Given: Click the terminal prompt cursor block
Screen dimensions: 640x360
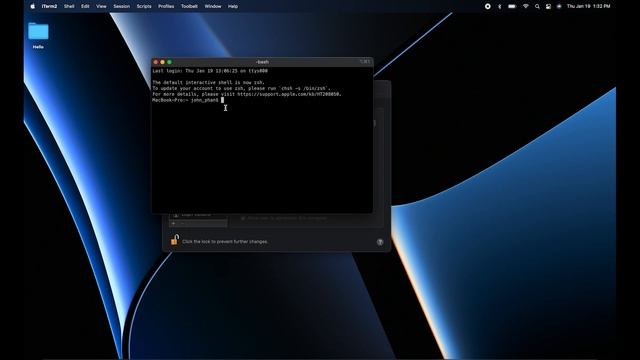Looking at the screenshot, I should (222, 100).
